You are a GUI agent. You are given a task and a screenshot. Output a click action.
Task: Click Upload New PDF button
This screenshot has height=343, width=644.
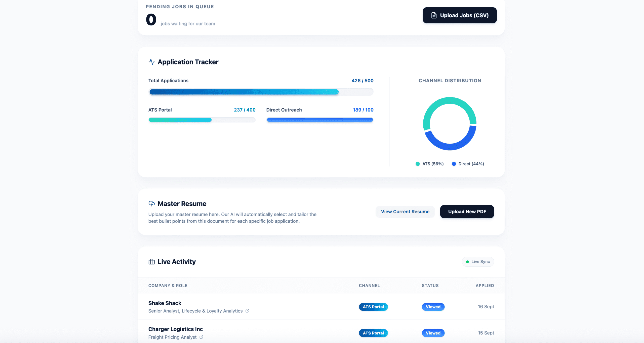coord(467,212)
